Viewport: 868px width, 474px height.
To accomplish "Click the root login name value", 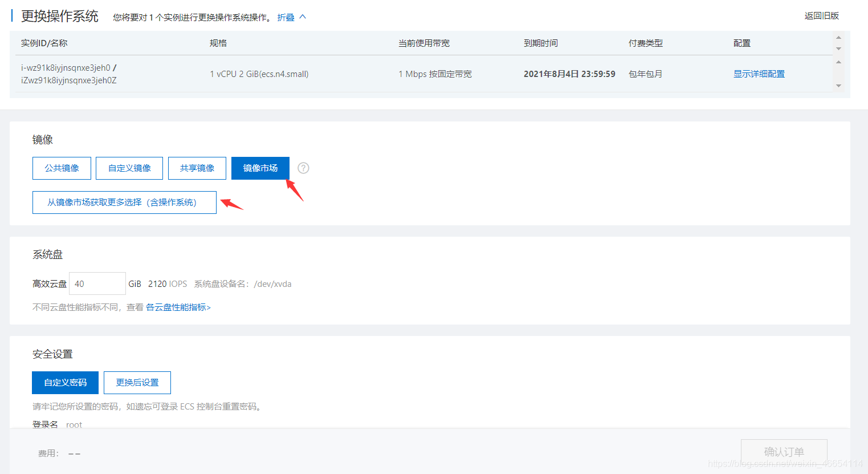I will (x=74, y=425).
